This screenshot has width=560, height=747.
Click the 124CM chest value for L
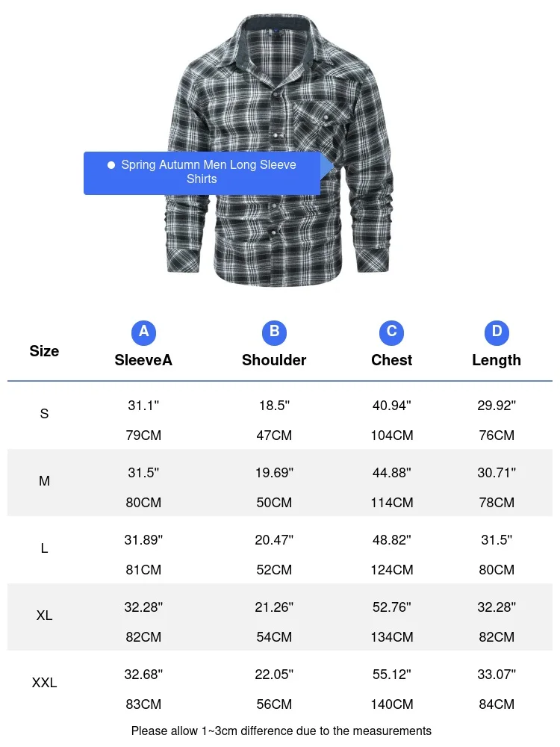click(392, 570)
